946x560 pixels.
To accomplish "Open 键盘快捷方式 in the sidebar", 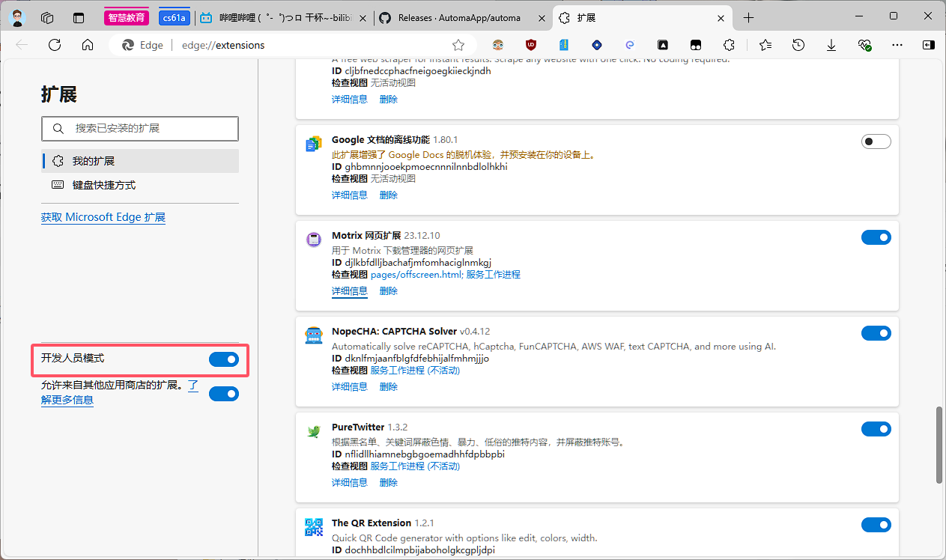I will (x=140, y=185).
